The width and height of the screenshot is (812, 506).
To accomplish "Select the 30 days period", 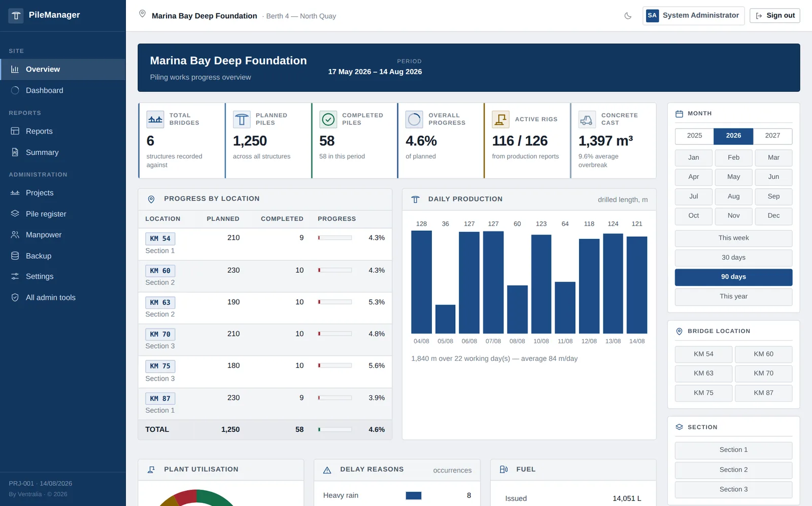I will tap(733, 258).
